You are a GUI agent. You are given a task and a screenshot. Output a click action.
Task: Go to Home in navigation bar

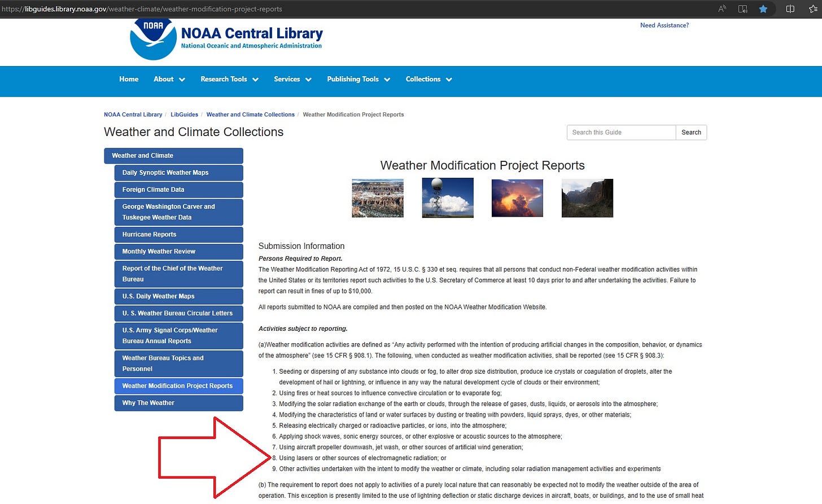(x=129, y=79)
